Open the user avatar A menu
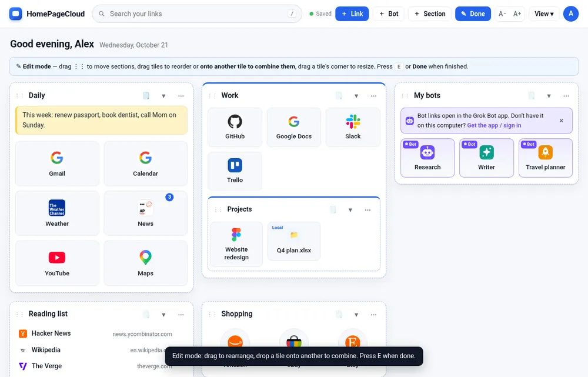This screenshot has width=588, height=377. click(x=571, y=14)
